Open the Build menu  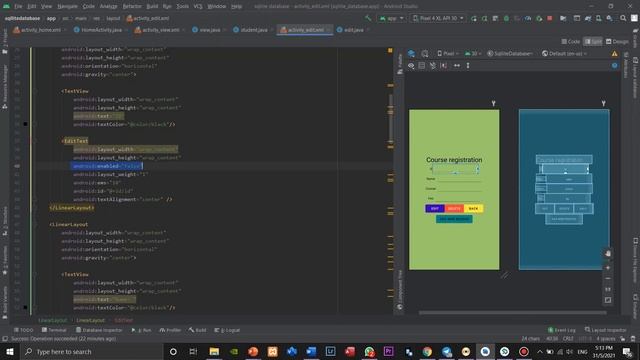coord(152,6)
